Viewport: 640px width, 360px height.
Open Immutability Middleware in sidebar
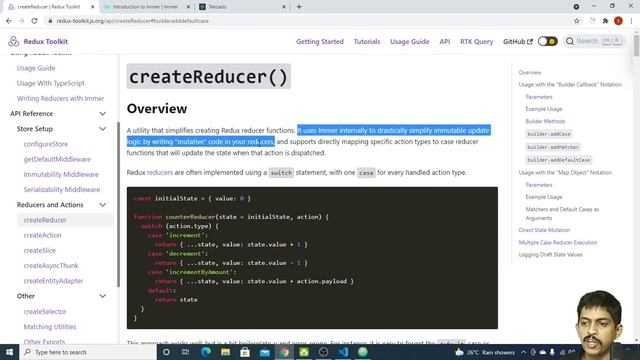coord(61,174)
